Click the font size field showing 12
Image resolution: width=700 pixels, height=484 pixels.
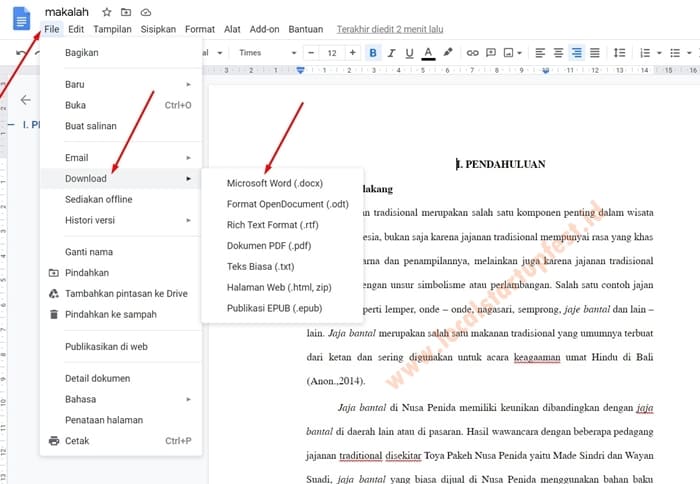(332, 53)
